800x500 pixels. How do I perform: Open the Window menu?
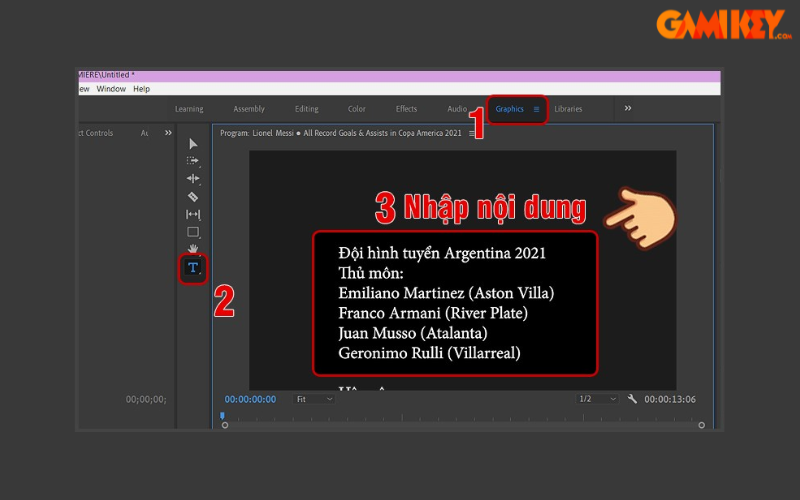point(111,89)
